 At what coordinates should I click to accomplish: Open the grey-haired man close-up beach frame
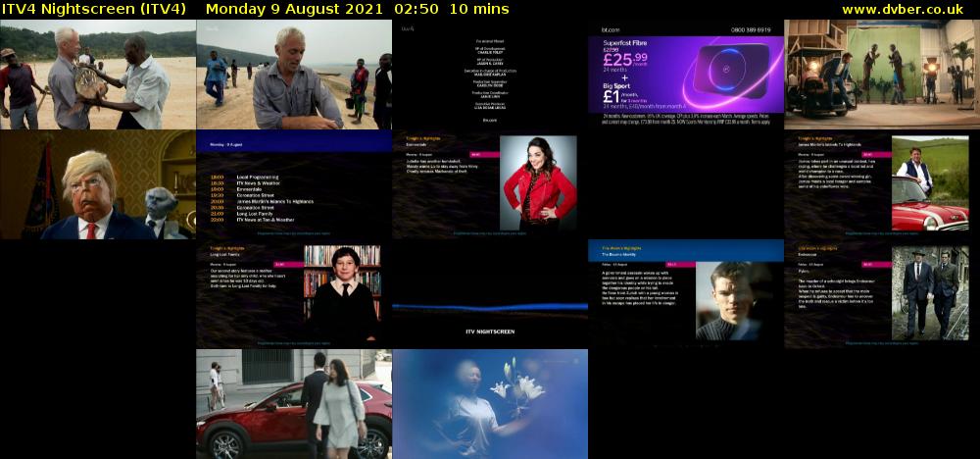click(294, 75)
